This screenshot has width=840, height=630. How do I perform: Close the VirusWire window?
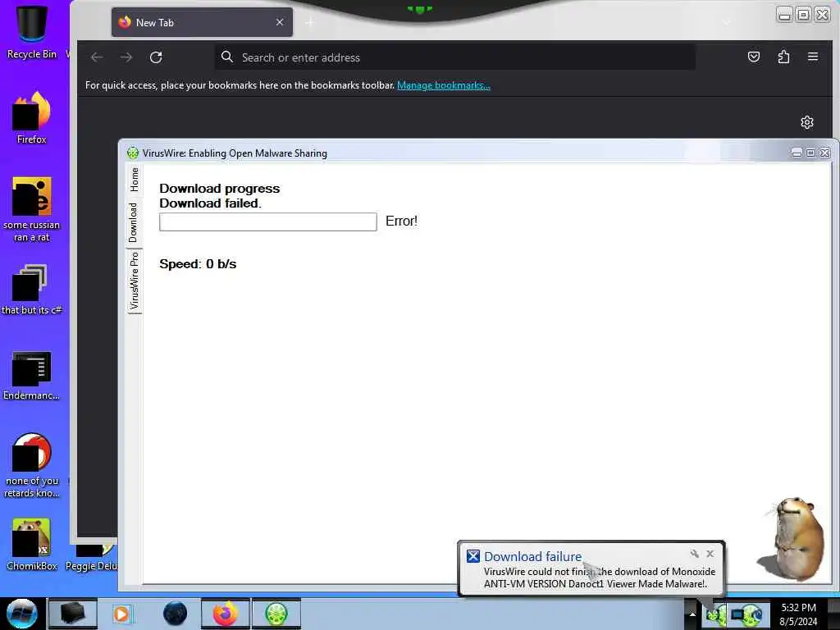824,153
